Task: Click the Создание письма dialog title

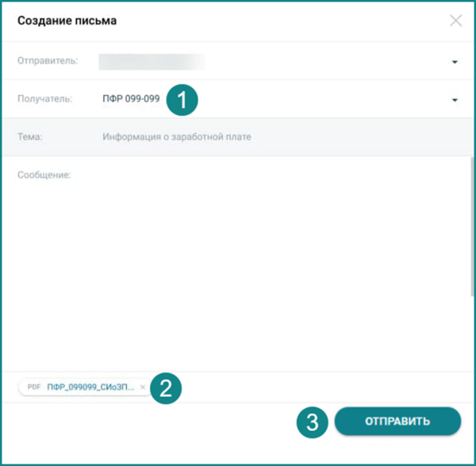Action: pyautogui.click(x=67, y=21)
